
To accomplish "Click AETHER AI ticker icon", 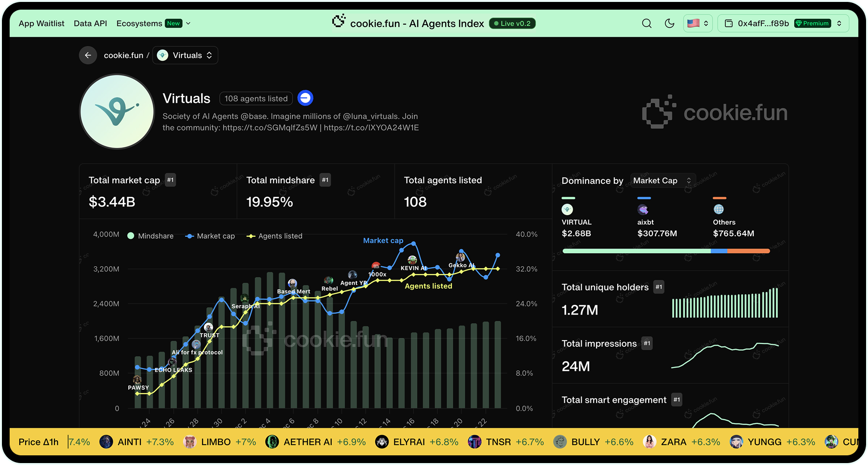I will click(x=272, y=442).
